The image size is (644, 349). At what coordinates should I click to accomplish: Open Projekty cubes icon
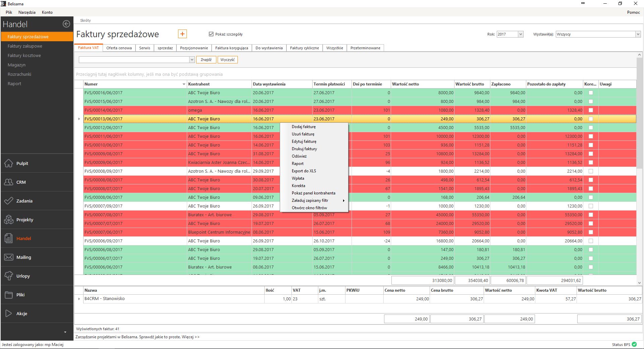[x=8, y=220]
